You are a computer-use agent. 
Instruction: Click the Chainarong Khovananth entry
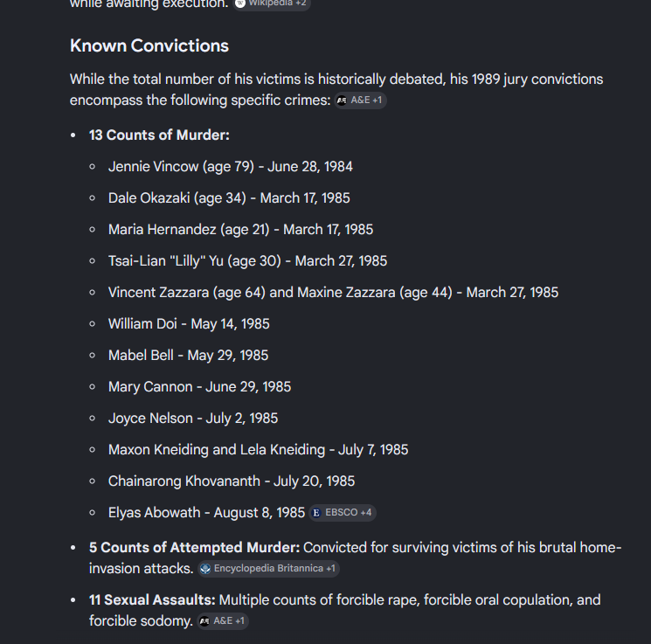tap(232, 481)
